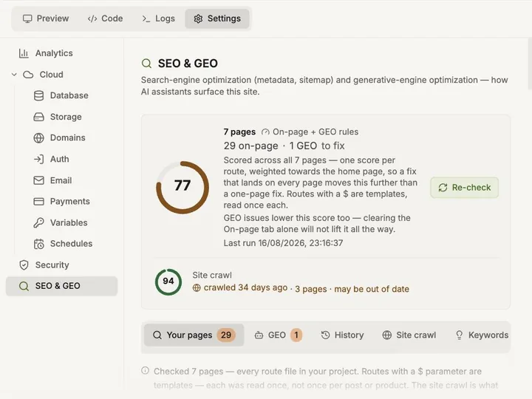Click 'Last run 16/08/2026, 23:16:37' timestamp

coord(283,243)
